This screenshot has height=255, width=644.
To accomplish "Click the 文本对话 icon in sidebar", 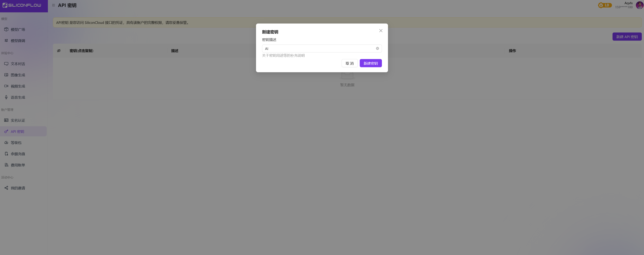I will (6, 64).
